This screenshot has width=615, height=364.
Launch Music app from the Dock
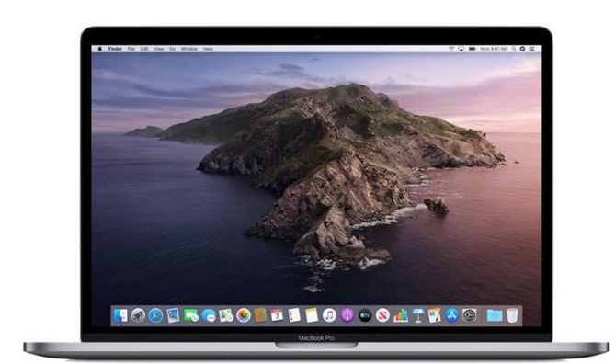pyautogui.click(x=329, y=315)
